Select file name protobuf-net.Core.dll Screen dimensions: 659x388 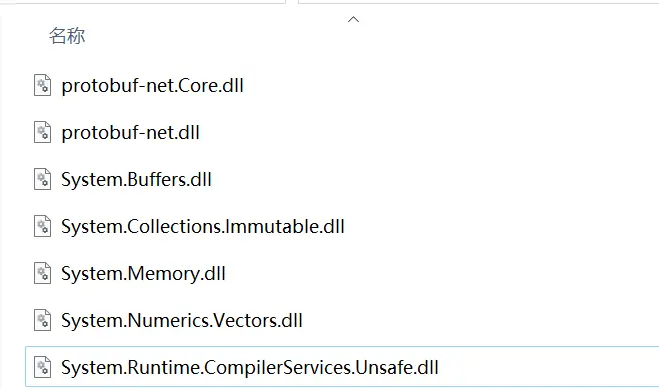point(153,86)
